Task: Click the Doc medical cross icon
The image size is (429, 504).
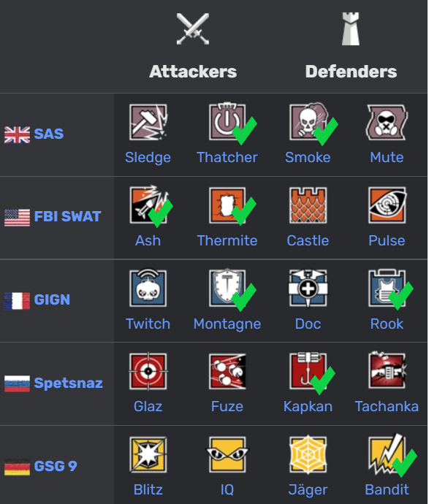Action: pos(308,289)
